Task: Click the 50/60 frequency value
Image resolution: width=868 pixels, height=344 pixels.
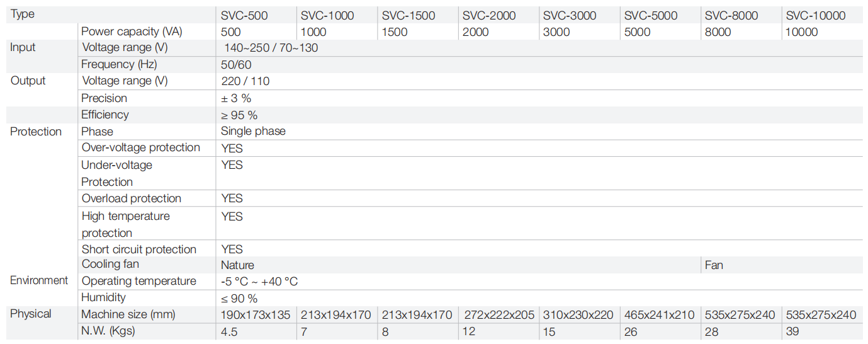Action: tap(236, 64)
